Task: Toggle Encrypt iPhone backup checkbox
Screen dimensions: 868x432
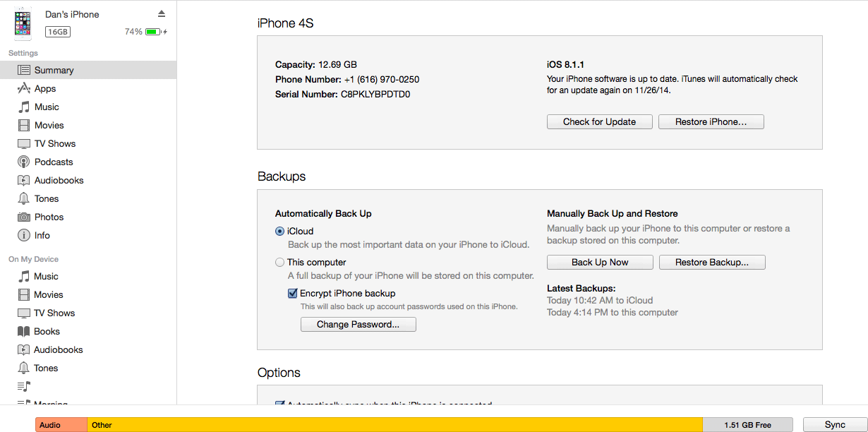Action: pyautogui.click(x=292, y=293)
